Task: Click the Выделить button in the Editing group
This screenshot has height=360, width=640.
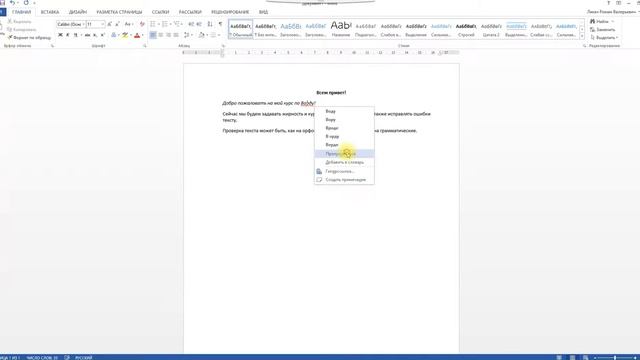Action: [x=604, y=38]
